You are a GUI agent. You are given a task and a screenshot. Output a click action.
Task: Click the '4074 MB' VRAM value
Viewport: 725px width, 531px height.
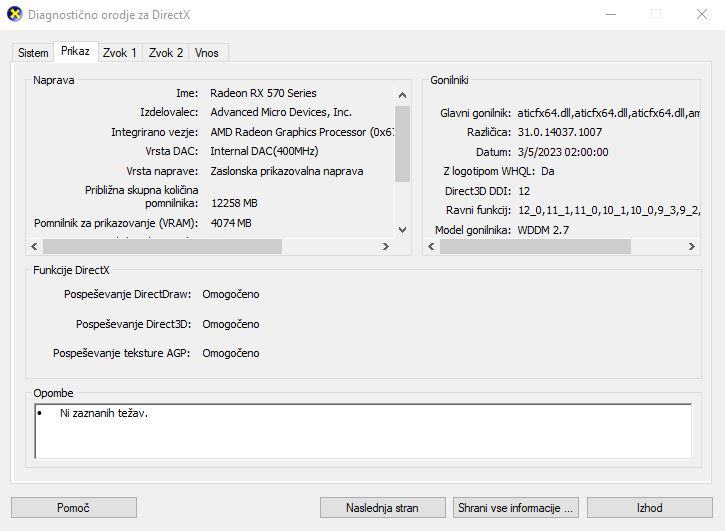[x=231, y=223]
